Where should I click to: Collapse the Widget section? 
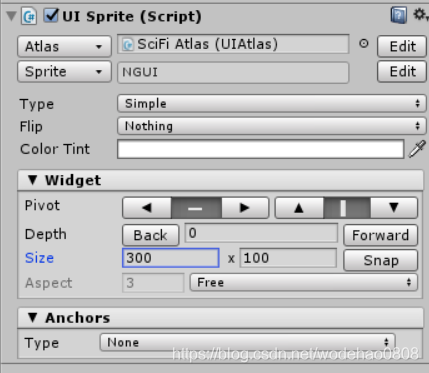click(x=32, y=180)
